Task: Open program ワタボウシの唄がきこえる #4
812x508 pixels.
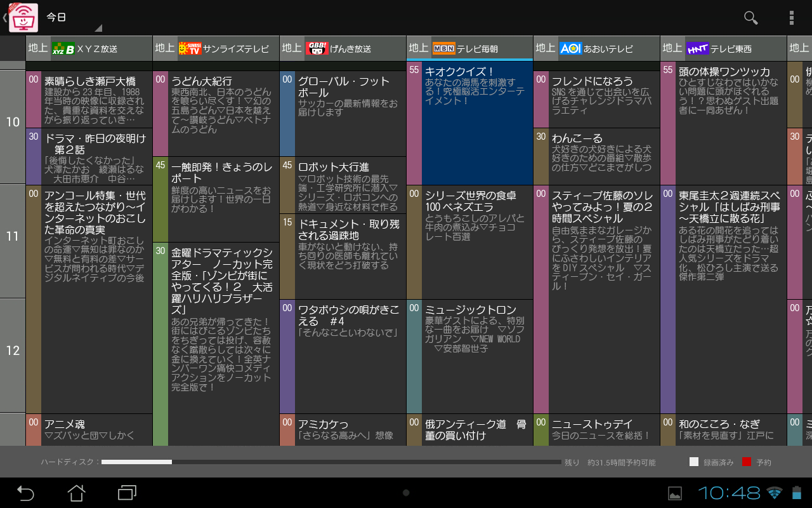Action: tap(343, 356)
